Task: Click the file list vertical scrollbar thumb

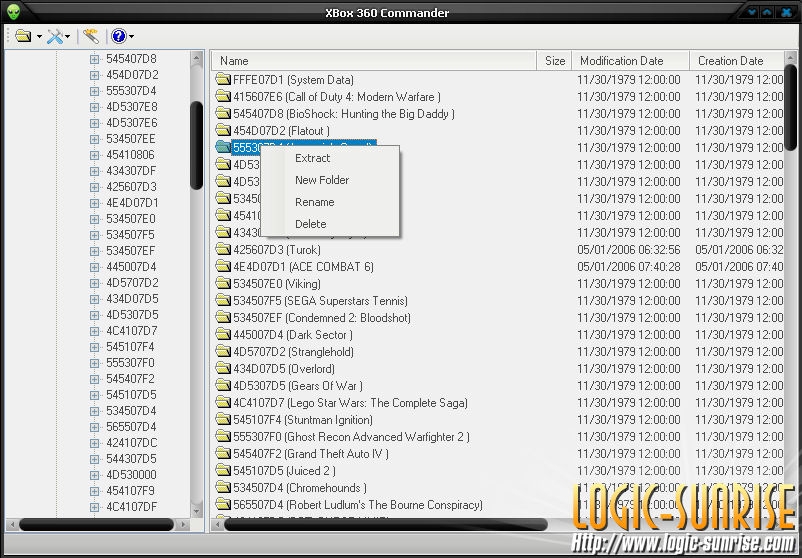Action: (791, 107)
